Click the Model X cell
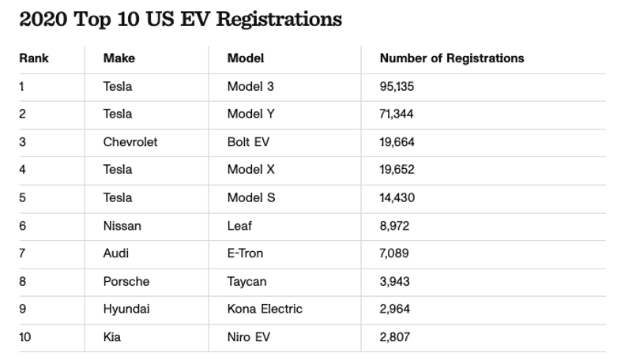This screenshot has width=632, height=364. [250, 170]
